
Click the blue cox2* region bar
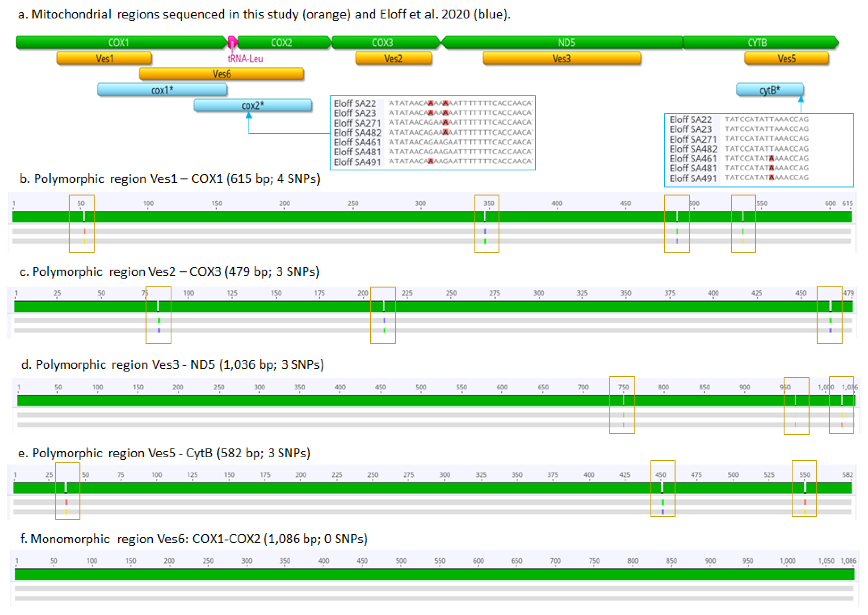(253, 105)
